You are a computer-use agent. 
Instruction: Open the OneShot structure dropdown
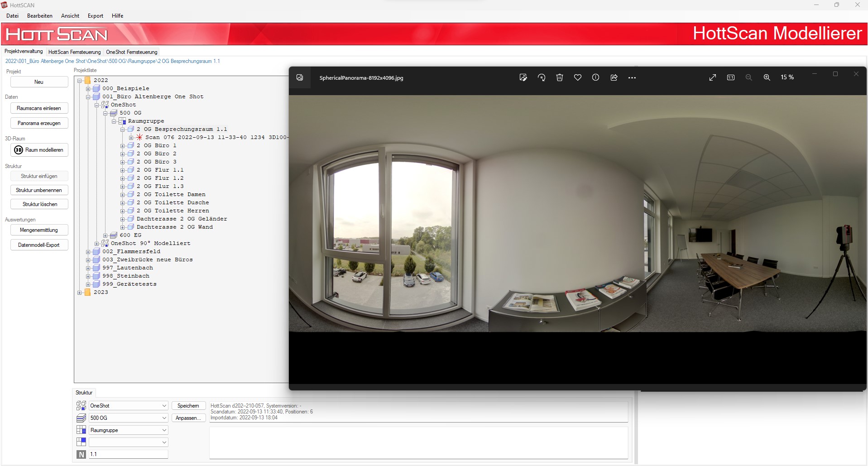tap(164, 406)
